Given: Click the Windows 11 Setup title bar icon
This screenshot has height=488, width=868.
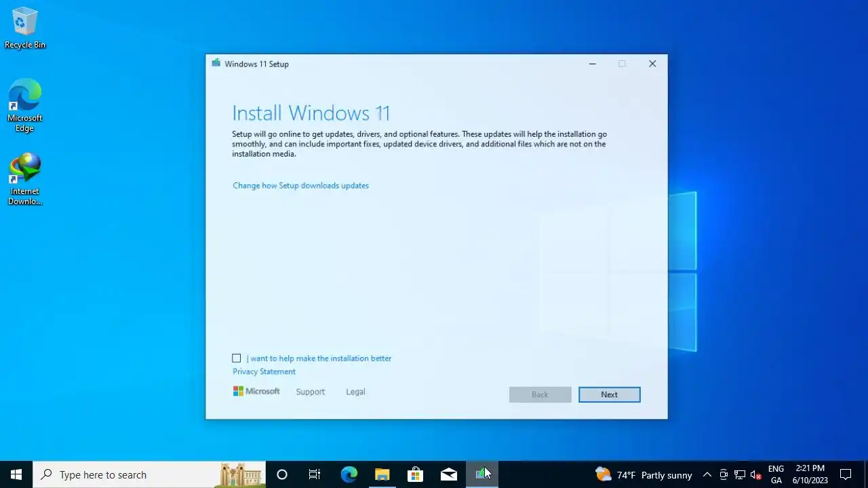Looking at the screenshot, I should (216, 64).
